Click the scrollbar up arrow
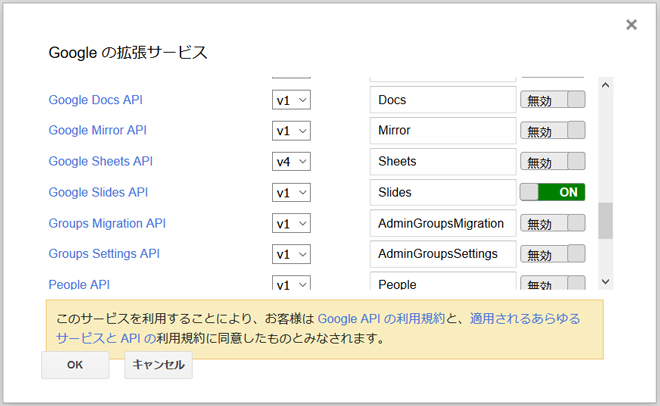 (x=605, y=85)
